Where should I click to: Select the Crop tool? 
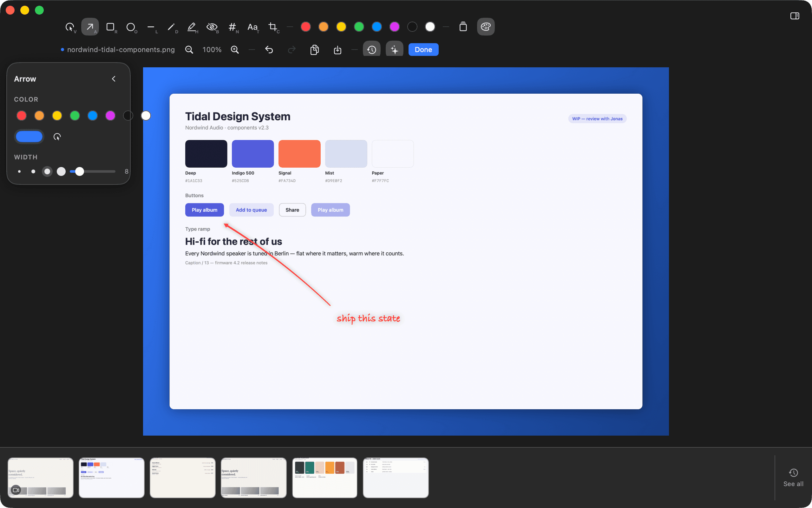[273, 27]
